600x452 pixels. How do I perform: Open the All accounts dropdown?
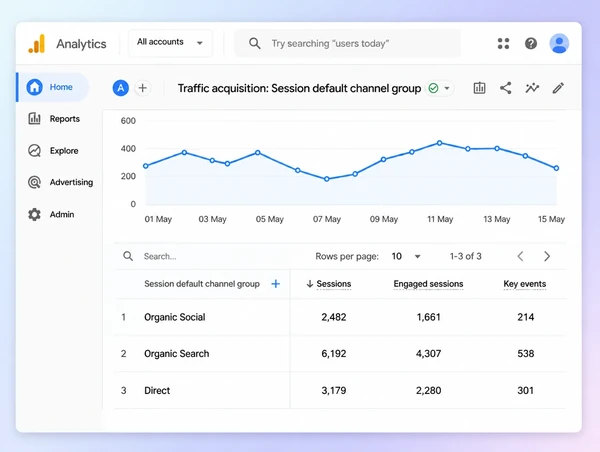tap(170, 43)
